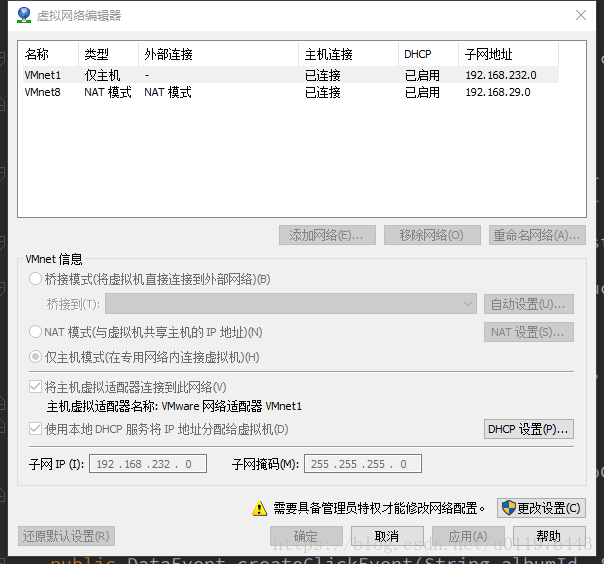Open the 桥接到 dropdown list
Screen dimensions: 604x564
[x=291, y=304]
